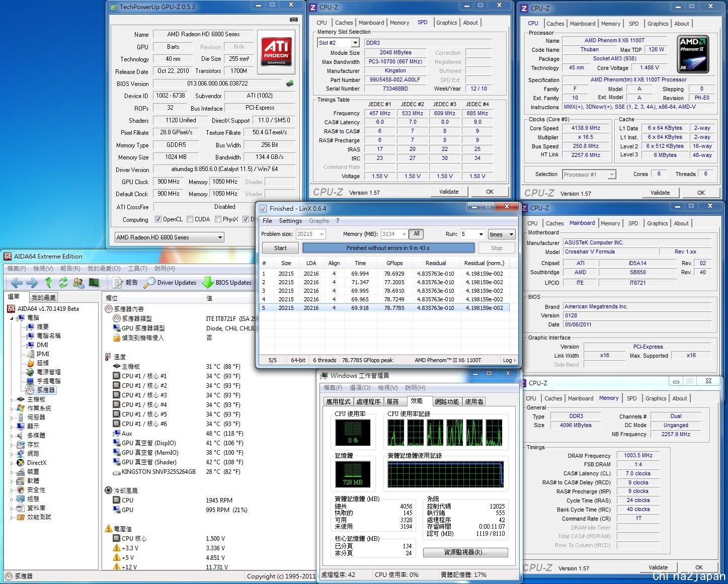Open AIDA64's green monitor diagnostics toolbar icon
The image size is (728, 584).
(94, 283)
